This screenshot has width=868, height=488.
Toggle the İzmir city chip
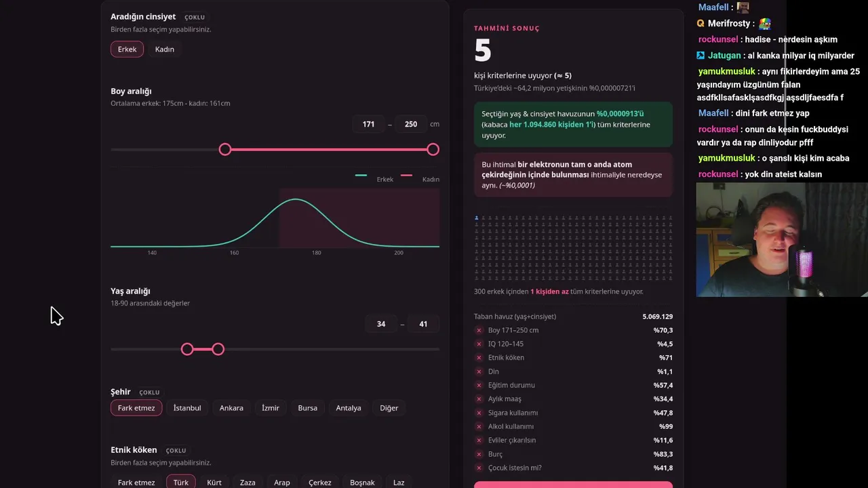pyautogui.click(x=271, y=408)
